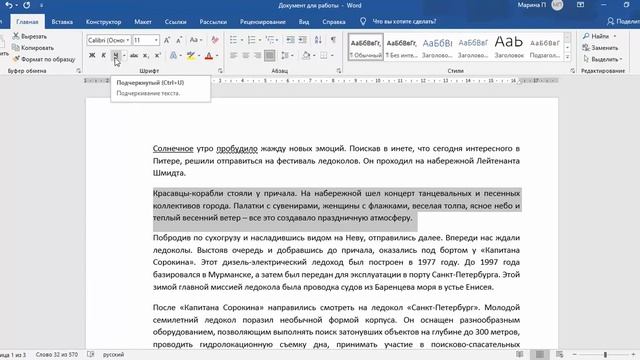
Task: Undo the last action
Action: tap(9, 5)
